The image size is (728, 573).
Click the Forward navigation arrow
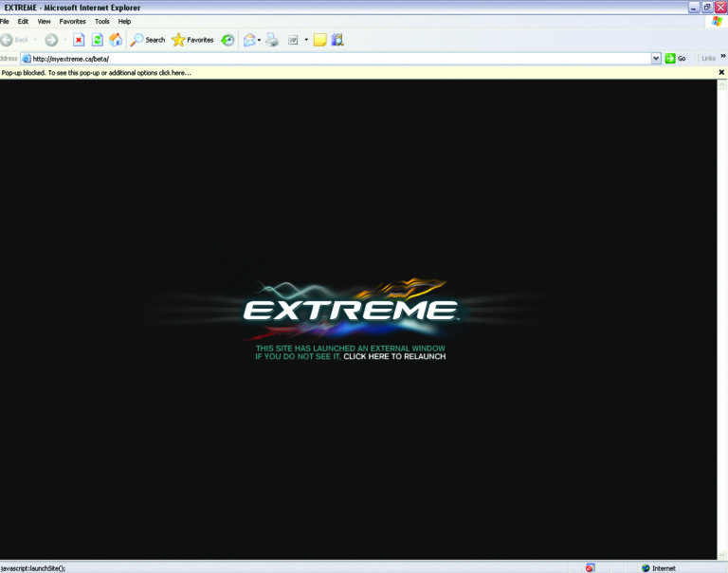point(51,40)
